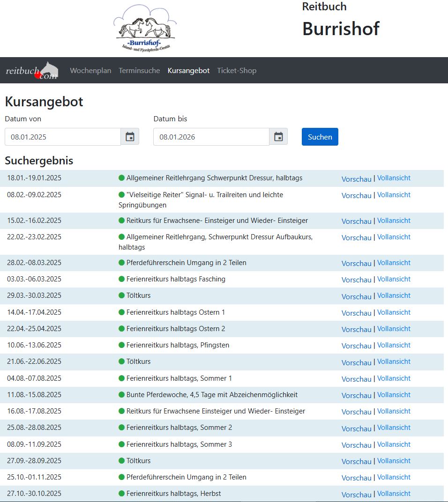Open calendar picker for Datum bis
Screen dimensions: 448x502
pos(278,137)
